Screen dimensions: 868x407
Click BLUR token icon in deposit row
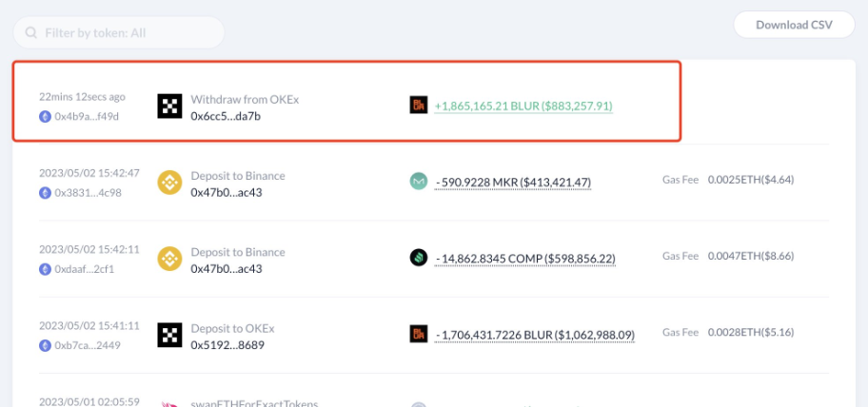pyautogui.click(x=418, y=335)
